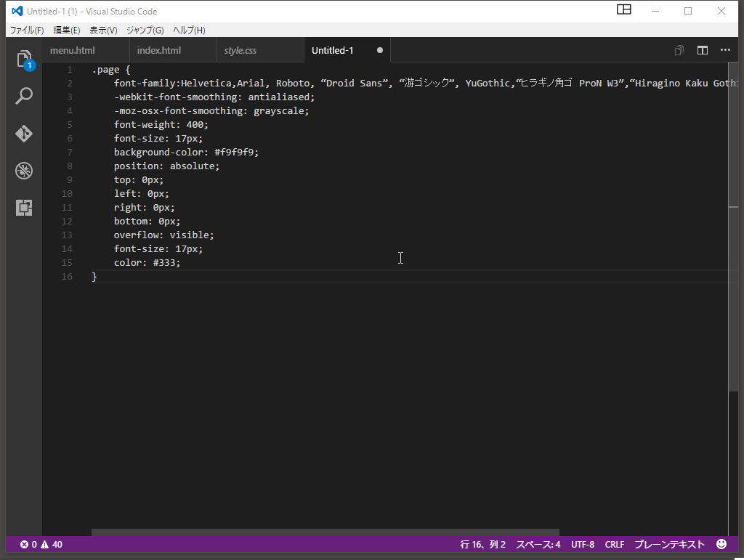Click line number 1 in the gutter

click(x=70, y=70)
